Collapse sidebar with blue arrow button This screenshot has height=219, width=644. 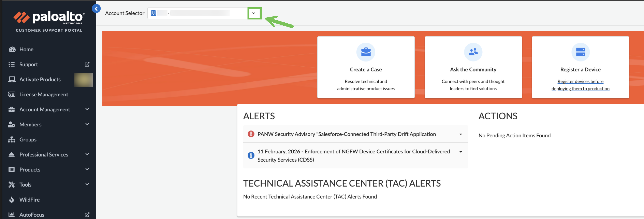pyautogui.click(x=96, y=9)
